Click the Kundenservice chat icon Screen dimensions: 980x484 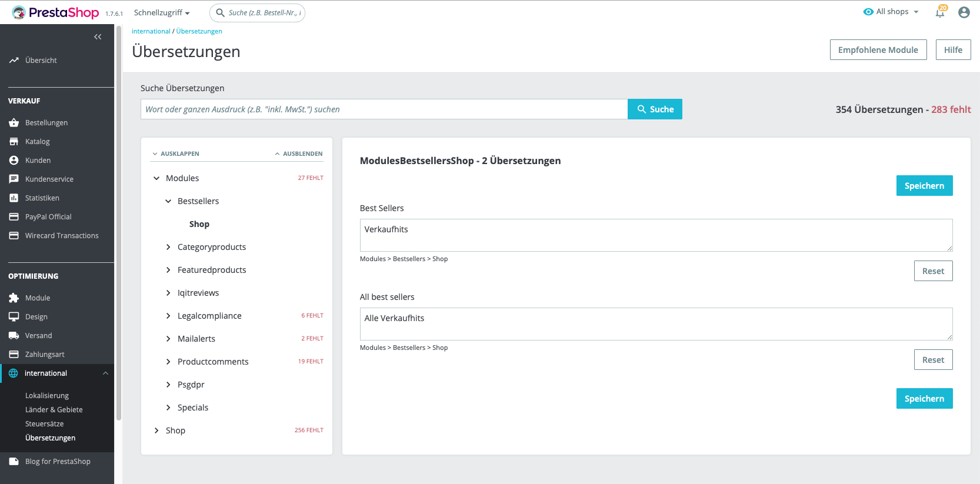(x=14, y=179)
